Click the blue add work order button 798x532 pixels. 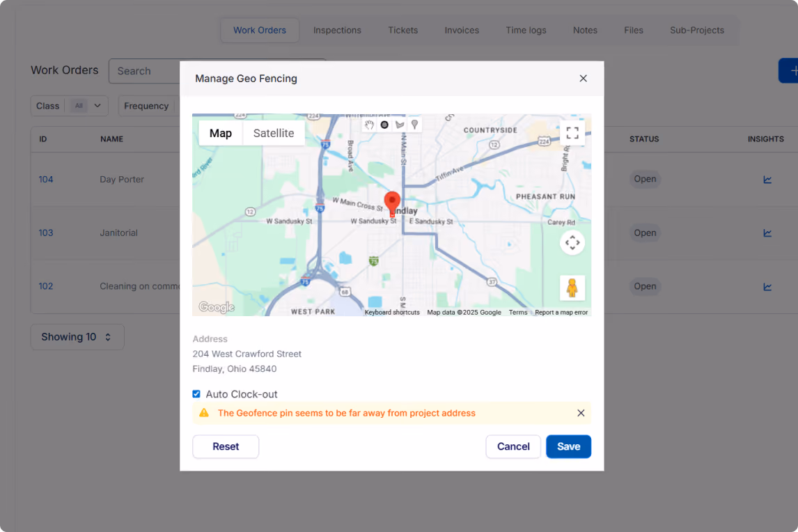point(789,71)
